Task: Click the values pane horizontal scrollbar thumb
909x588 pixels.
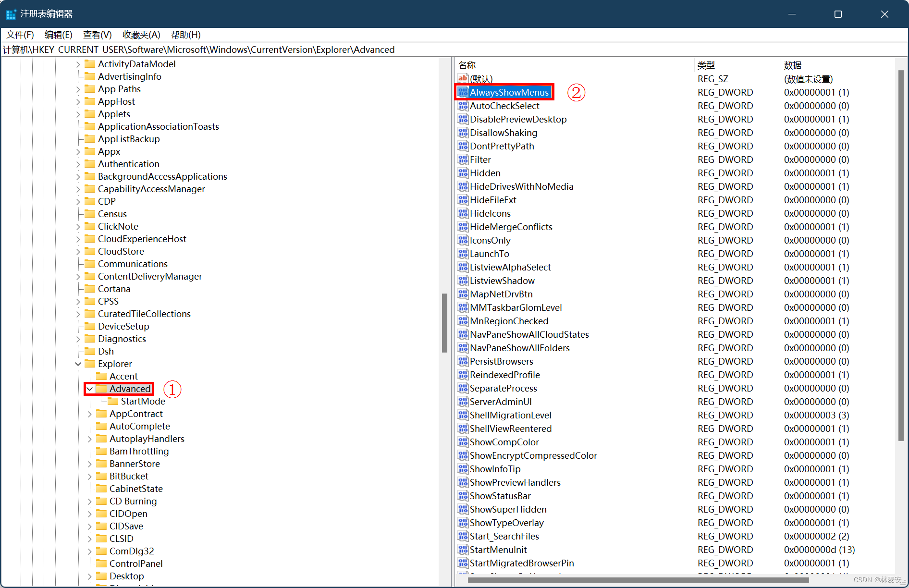Action: [x=638, y=580]
